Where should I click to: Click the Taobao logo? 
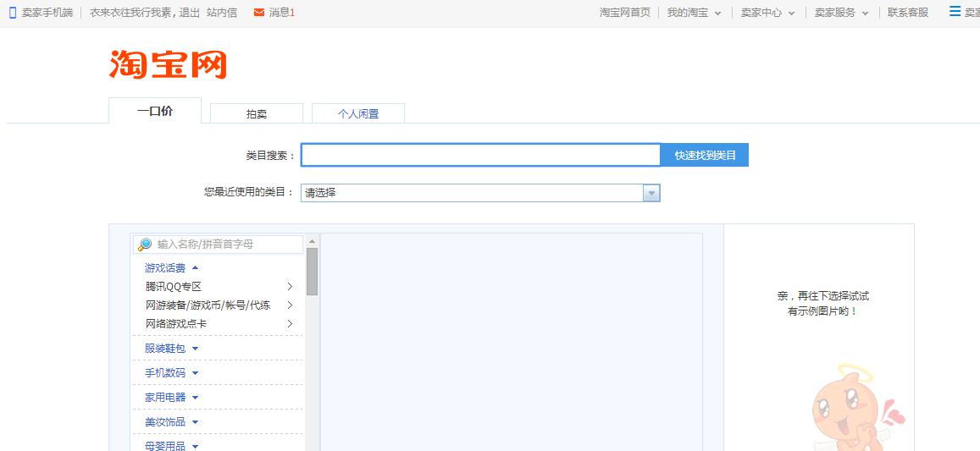click(168, 65)
